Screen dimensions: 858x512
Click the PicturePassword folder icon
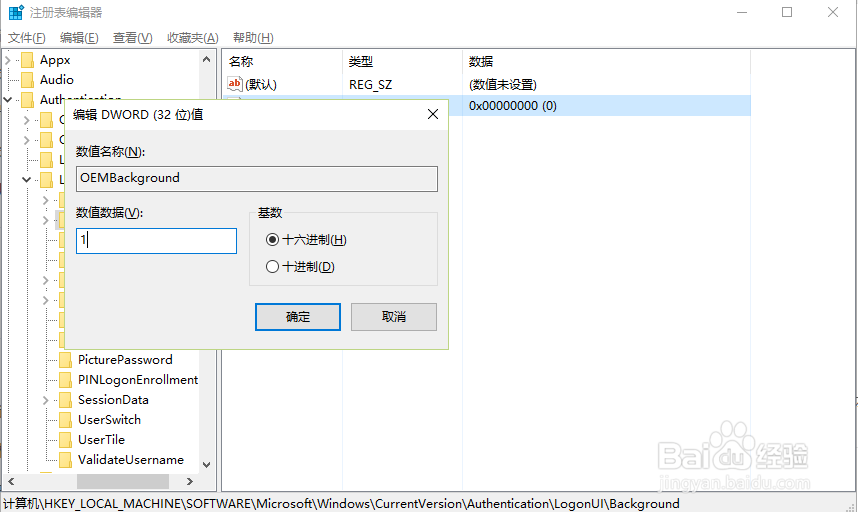click(65, 360)
